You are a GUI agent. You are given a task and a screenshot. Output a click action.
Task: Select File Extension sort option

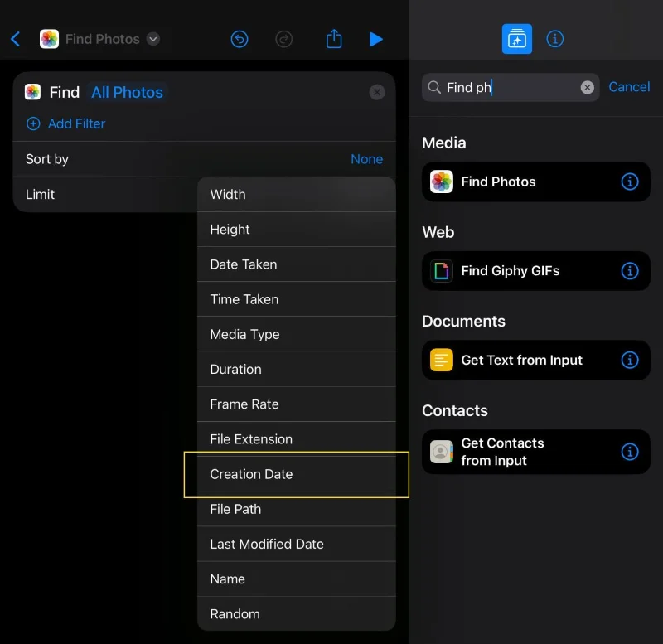click(x=297, y=439)
